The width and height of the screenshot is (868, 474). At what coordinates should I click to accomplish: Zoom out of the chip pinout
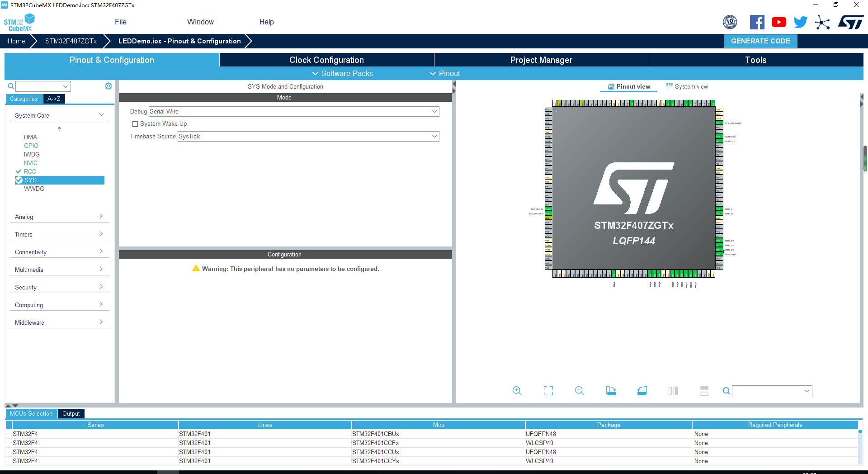point(580,391)
